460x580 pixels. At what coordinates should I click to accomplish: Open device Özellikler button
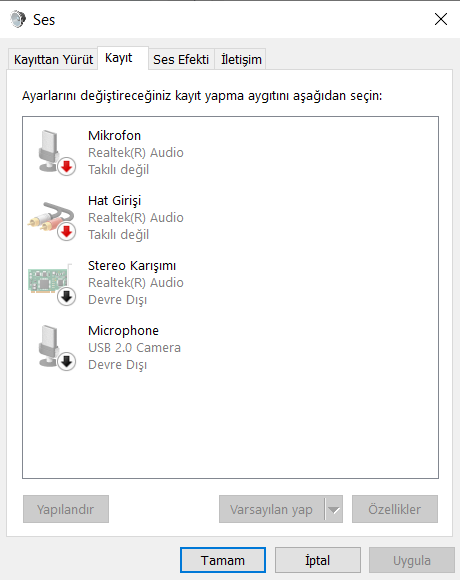click(395, 509)
